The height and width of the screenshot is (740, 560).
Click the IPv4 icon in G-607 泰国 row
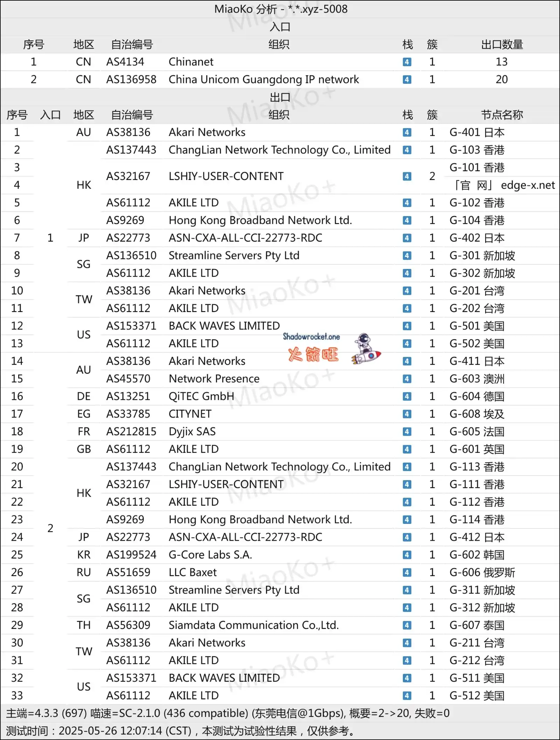coord(407,625)
